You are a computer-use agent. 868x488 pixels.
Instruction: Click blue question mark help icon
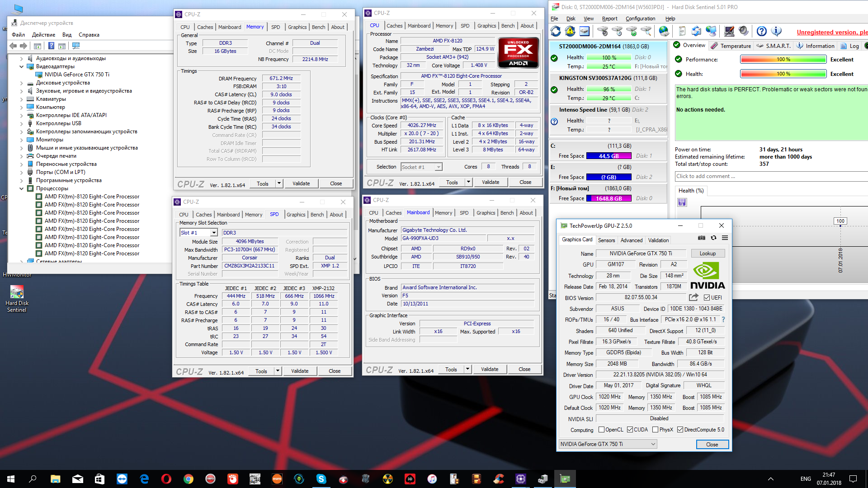761,31
